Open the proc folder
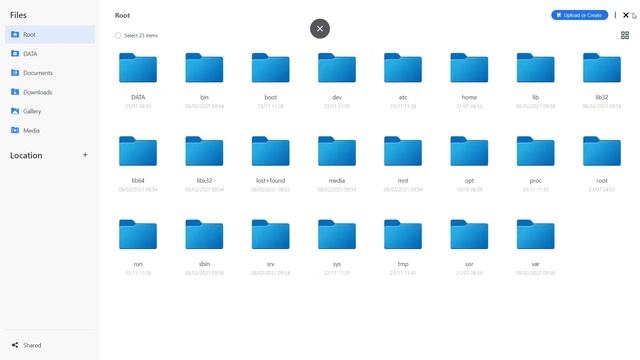The width and height of the screenshot is (640, 360). pos(536,151)
